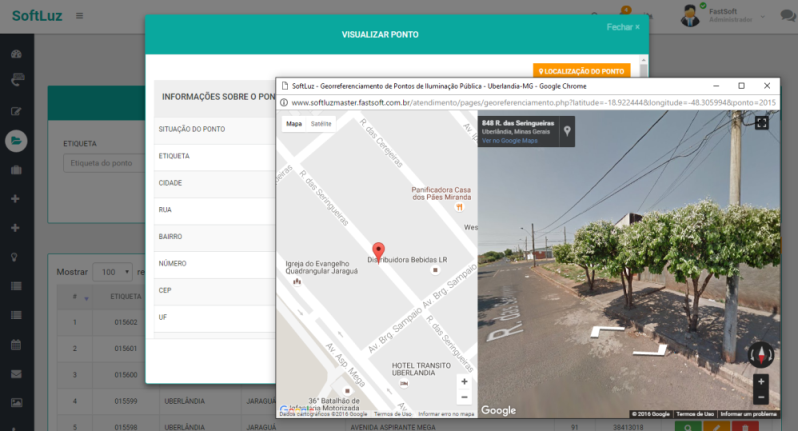
Task: Open notifications bell with orange badge
Action: click(624, 12)
